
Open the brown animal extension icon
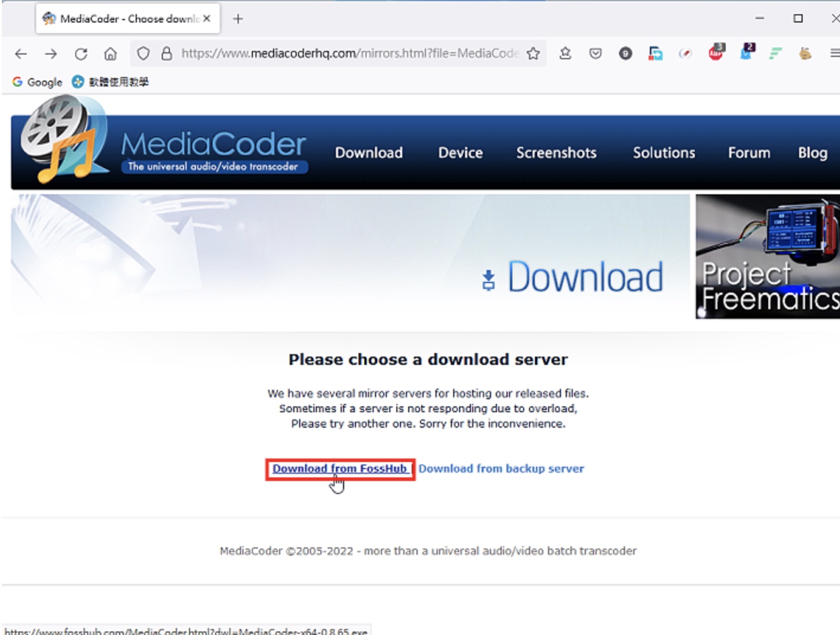[x=805, y=53]
